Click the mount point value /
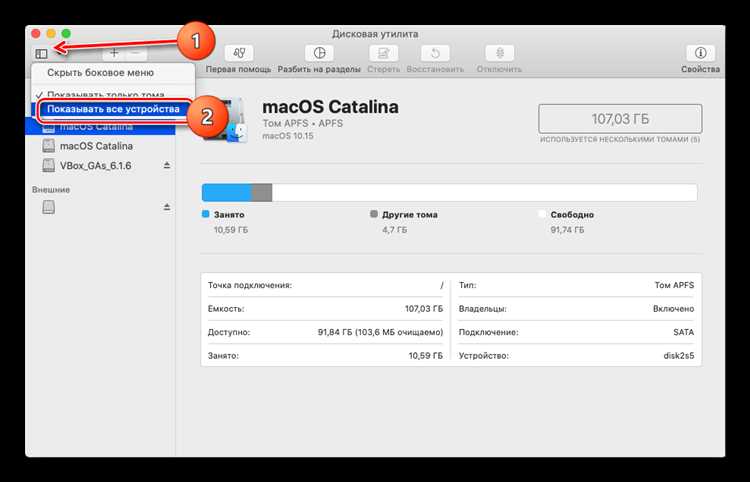Image resolution: width=750 pixels, height=482 pixels. (x=442, y=285)
